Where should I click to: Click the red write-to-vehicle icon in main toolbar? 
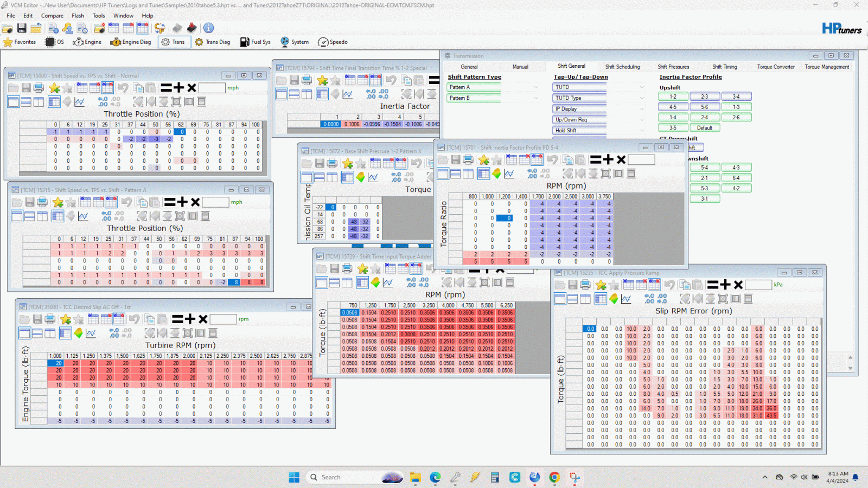(192, 28)
